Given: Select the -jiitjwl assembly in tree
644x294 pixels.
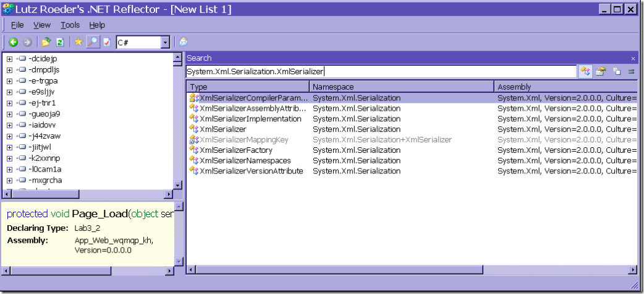Looking at the screenshot, I should tap(40, 147).
